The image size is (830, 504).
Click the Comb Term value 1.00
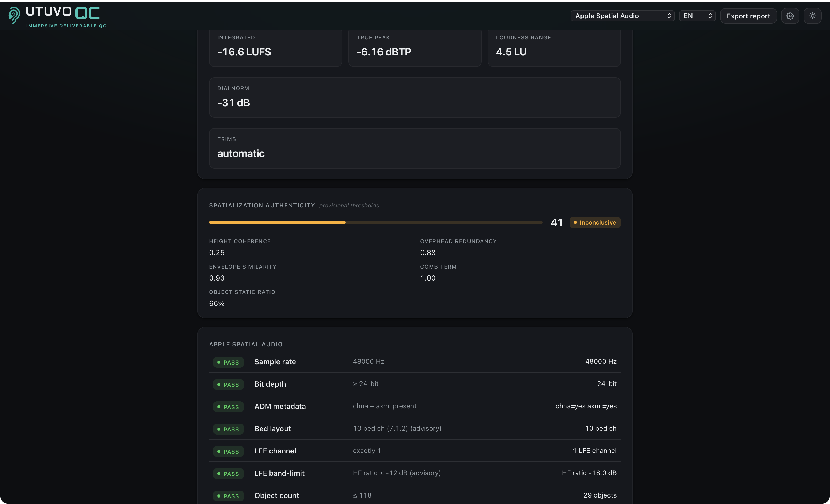[x=428, y=278]
